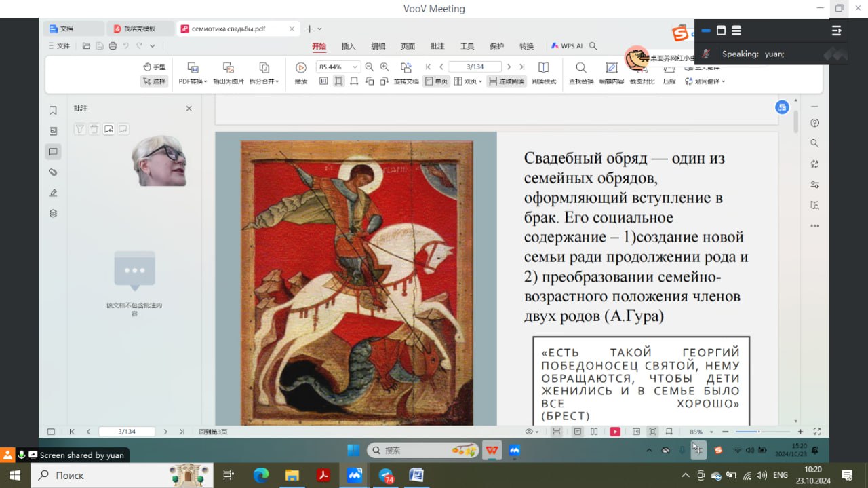Open the 页面 ribbon tab
Viewport: 868px width, 488px height.
(408, 46)
